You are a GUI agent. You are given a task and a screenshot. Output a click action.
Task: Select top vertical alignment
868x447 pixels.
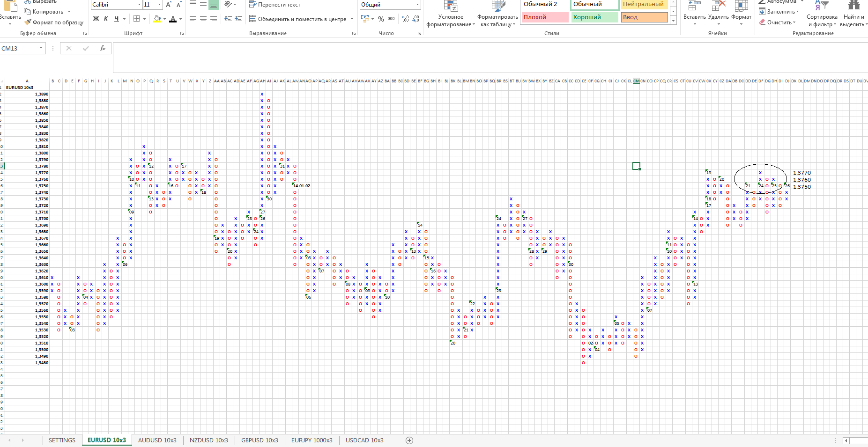193,4
